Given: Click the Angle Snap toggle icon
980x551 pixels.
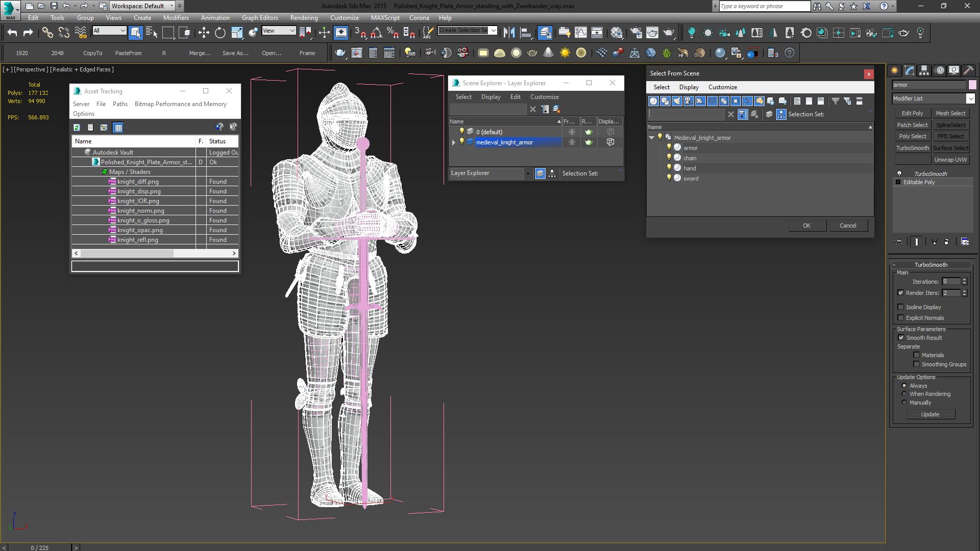Looking at the screenshot, I should (x=376, y=33).
